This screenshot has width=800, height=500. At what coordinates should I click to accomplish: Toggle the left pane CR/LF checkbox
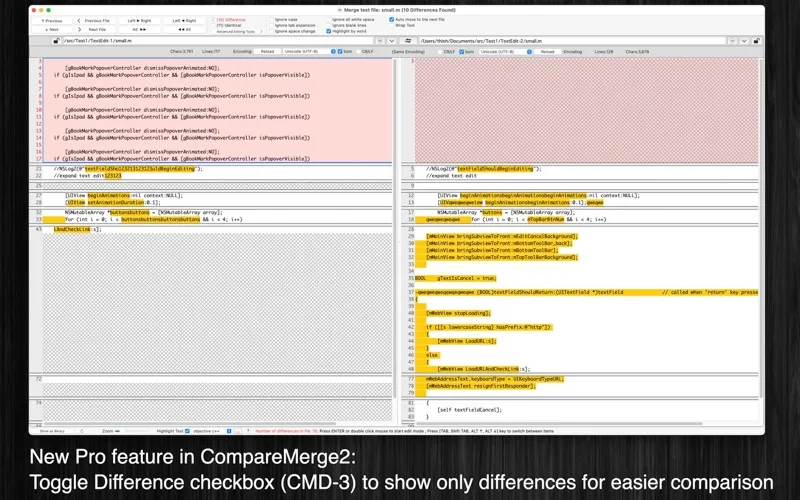359,52
